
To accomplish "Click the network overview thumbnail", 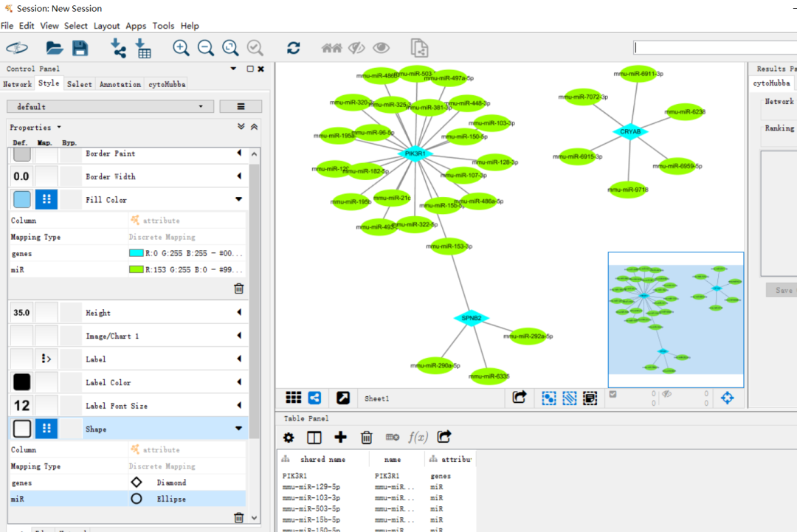I will [675, 319].
